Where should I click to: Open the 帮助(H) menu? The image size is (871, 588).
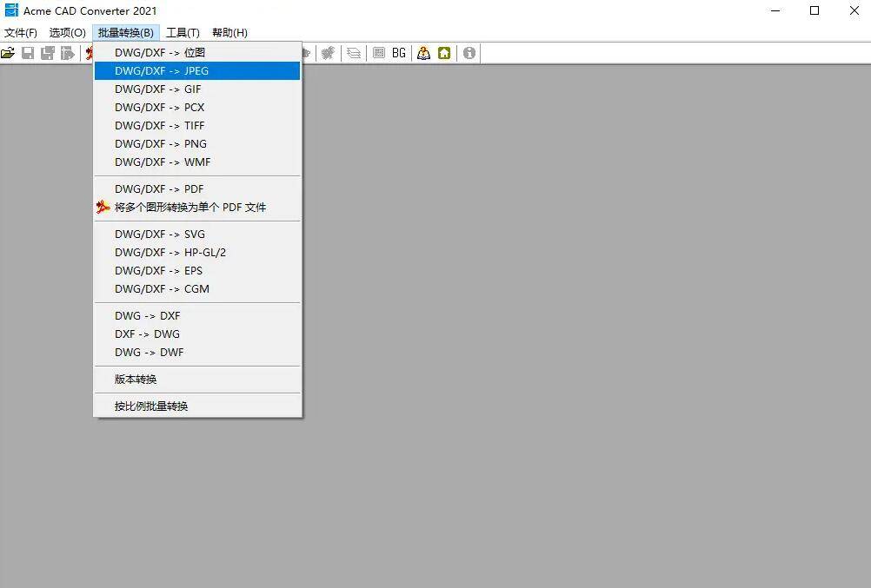pos(229,33)
